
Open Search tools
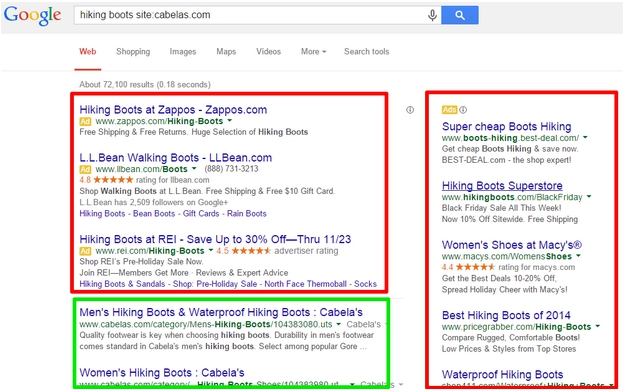pos(366,52)
